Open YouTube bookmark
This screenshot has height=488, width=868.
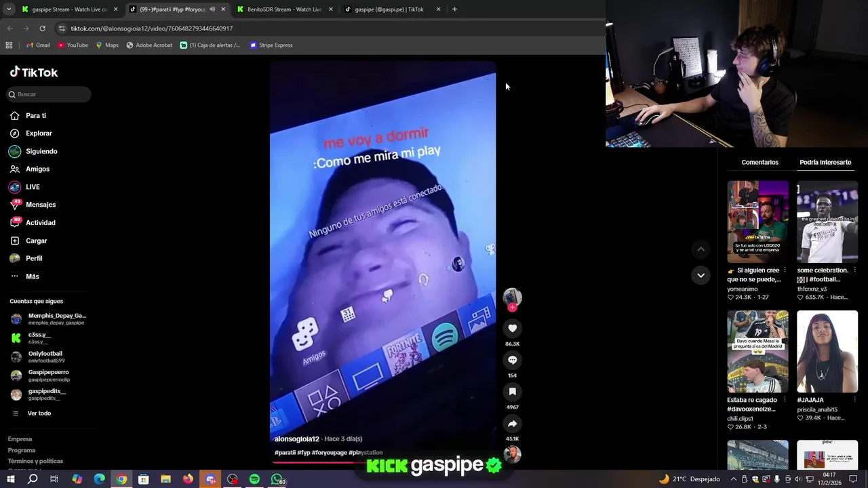pos(73,45)
